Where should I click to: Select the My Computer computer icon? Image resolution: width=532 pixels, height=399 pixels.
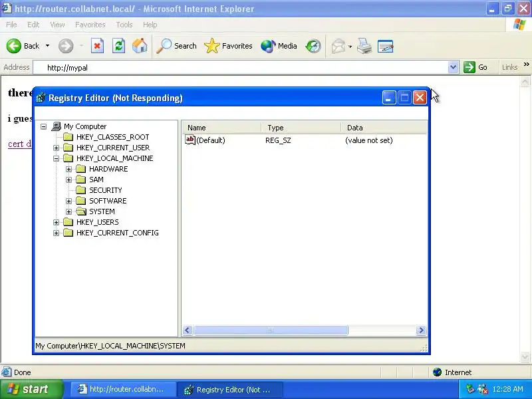click(57, 126)
